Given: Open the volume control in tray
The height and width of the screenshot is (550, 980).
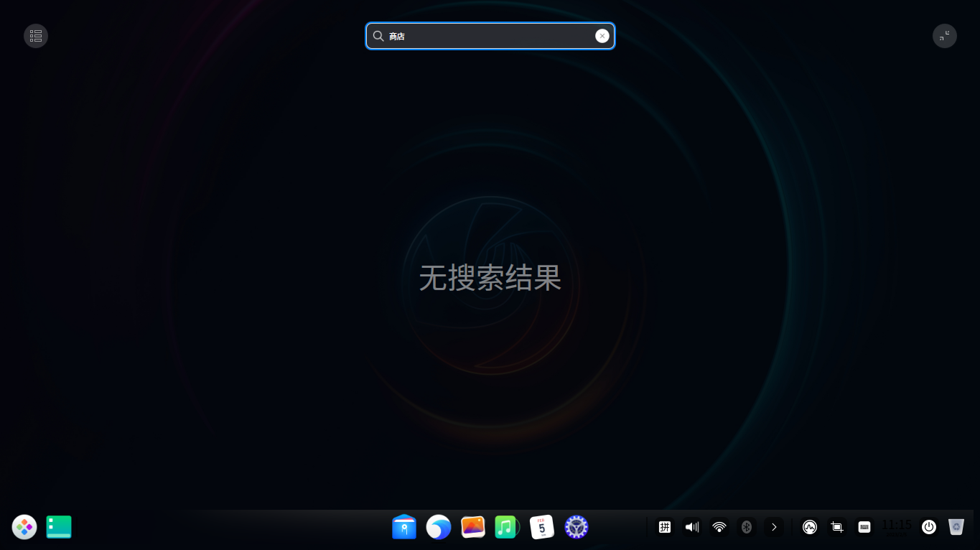Looking at the screenshot, I should (x=692, y=527).
